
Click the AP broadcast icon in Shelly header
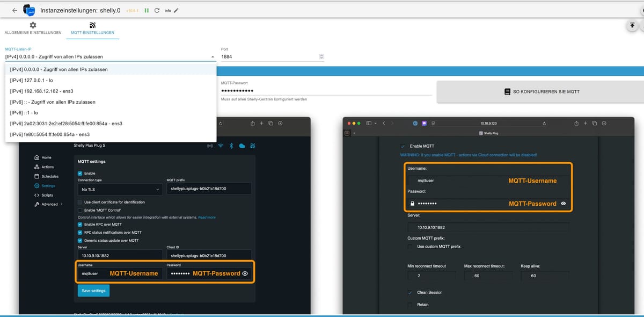click(210, 146)
